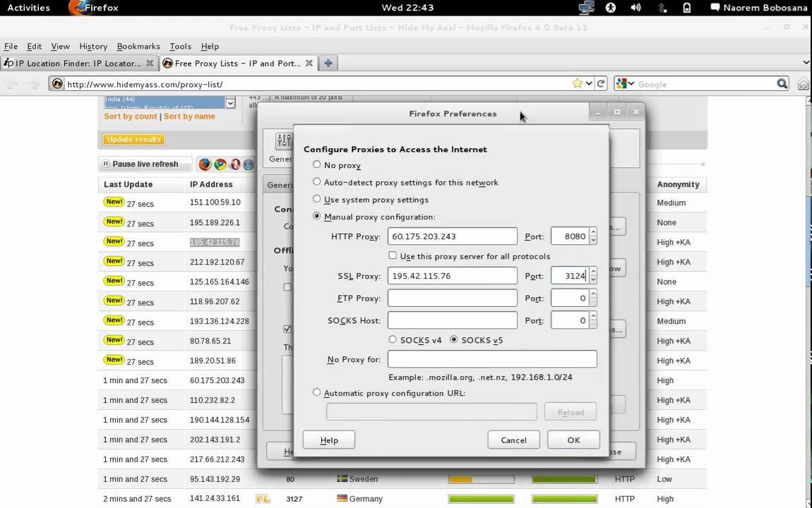The height and width of the screenshot is (508, 812).
Task: Open a new tab with plus button
Action: pos(328,63)
